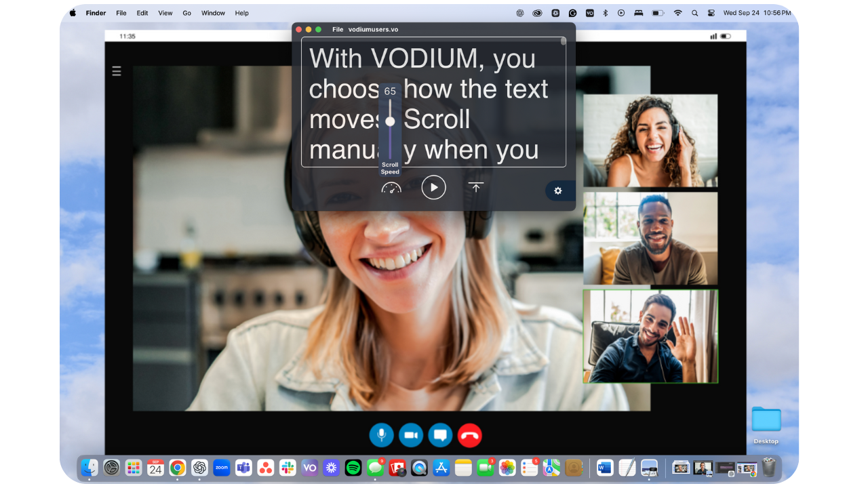Open Maps from the Dock
The height and width of the screenshot is (488, 868).
pos(551,468)
